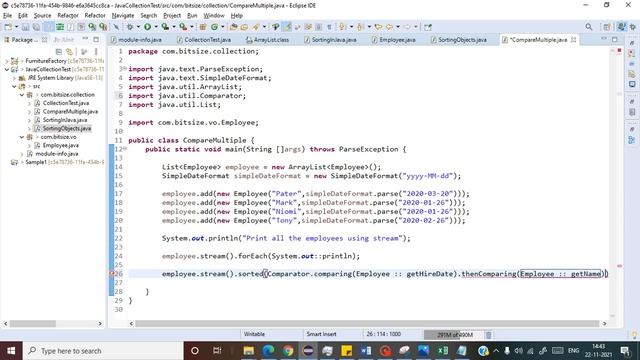Click the Open Task folder icon
Screen dimensions: 640x360
click(244, 27)
